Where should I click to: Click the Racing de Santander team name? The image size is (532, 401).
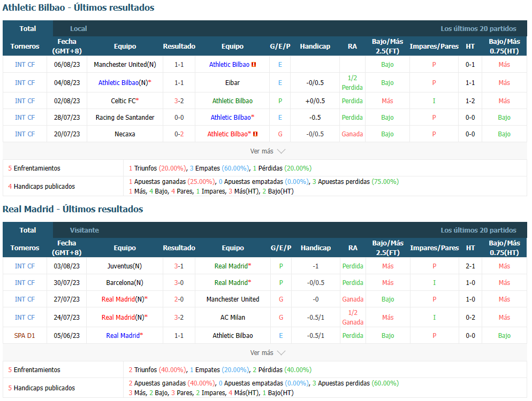click(125, 118)
